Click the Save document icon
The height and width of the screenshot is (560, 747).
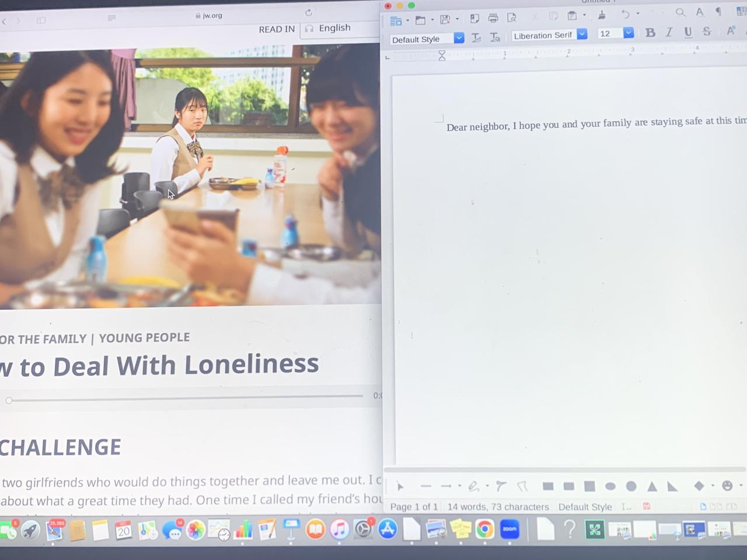pos(445,20)
